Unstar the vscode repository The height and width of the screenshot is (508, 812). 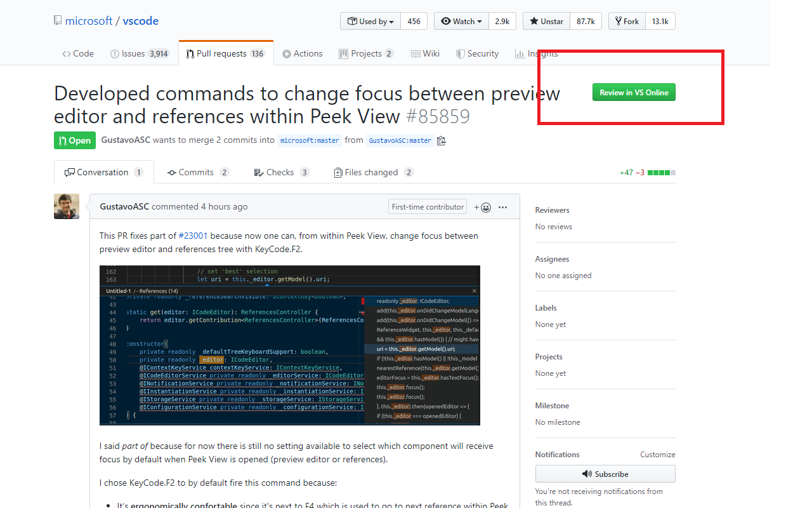(546, 21)
